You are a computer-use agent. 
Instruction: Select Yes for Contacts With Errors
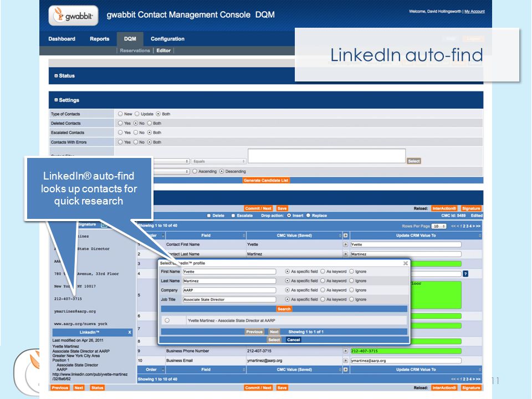click(120, 142)
